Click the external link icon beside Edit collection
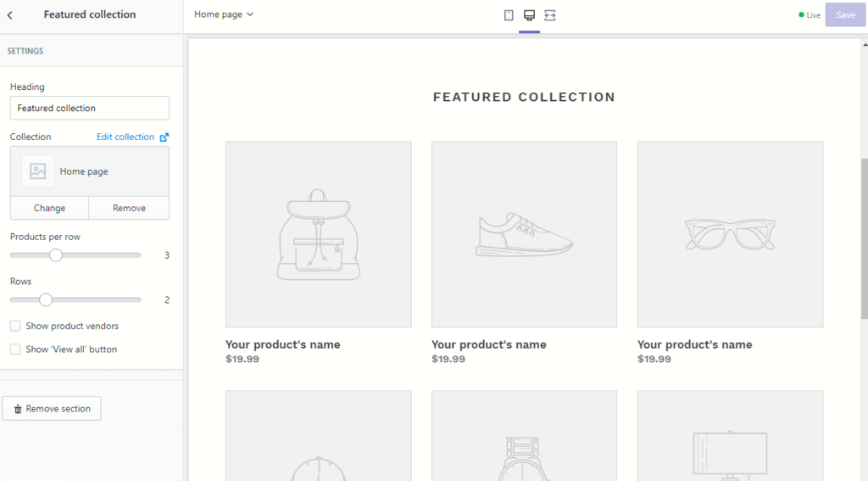This screenshot has width=868, height=481. pos(164,137)
